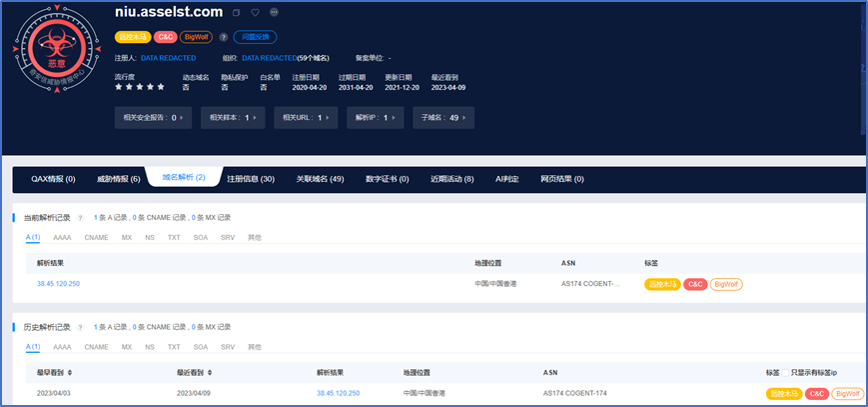
Task: Select CNAME tab in history records
Action: (x=96, y=347)
